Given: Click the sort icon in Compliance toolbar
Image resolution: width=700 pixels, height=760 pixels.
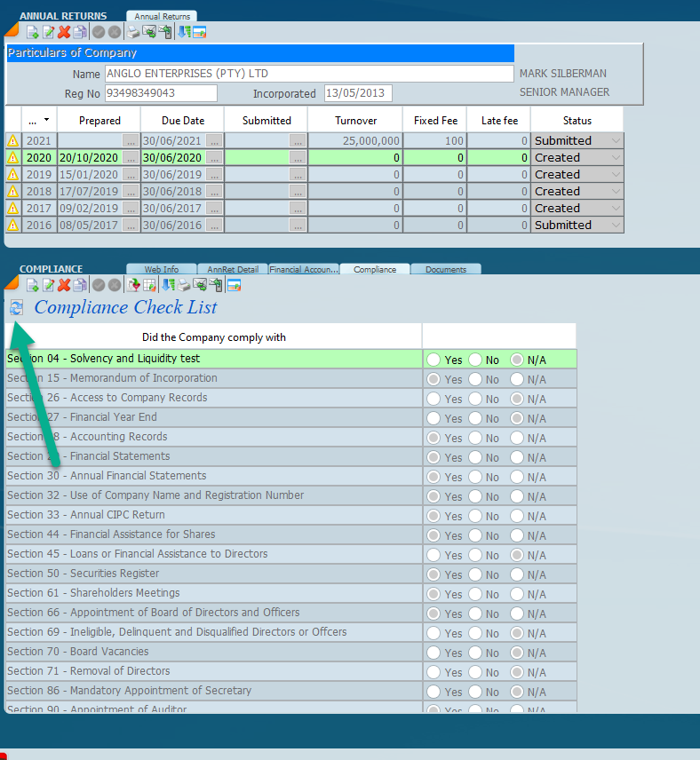Looking at the screenshot, I should click(166, 285).
